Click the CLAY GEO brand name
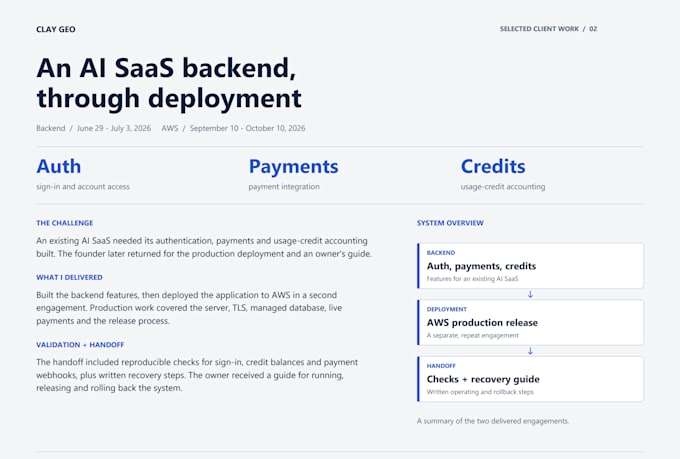680x459 pixels. click(x=56, y=29)
